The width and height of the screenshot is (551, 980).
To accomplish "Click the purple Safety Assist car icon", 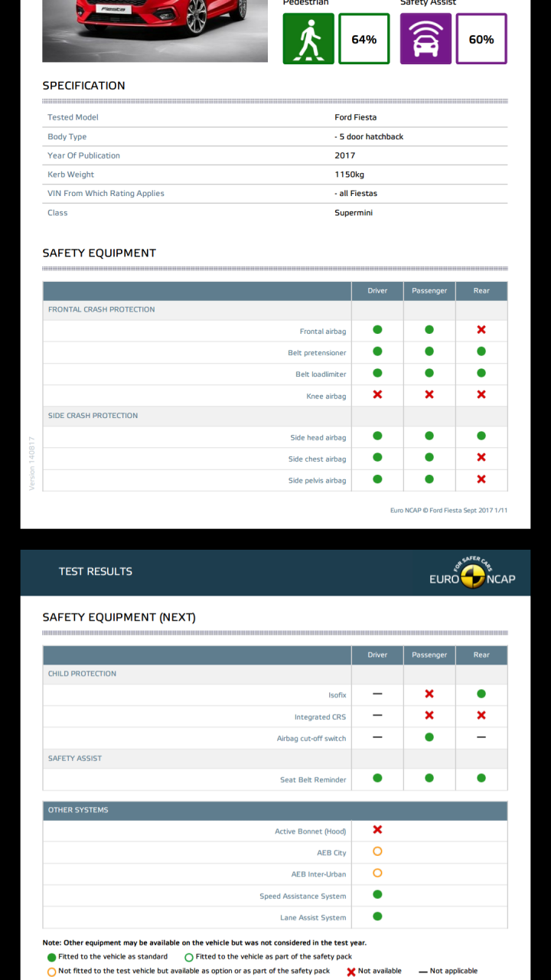I will point(426,38).
